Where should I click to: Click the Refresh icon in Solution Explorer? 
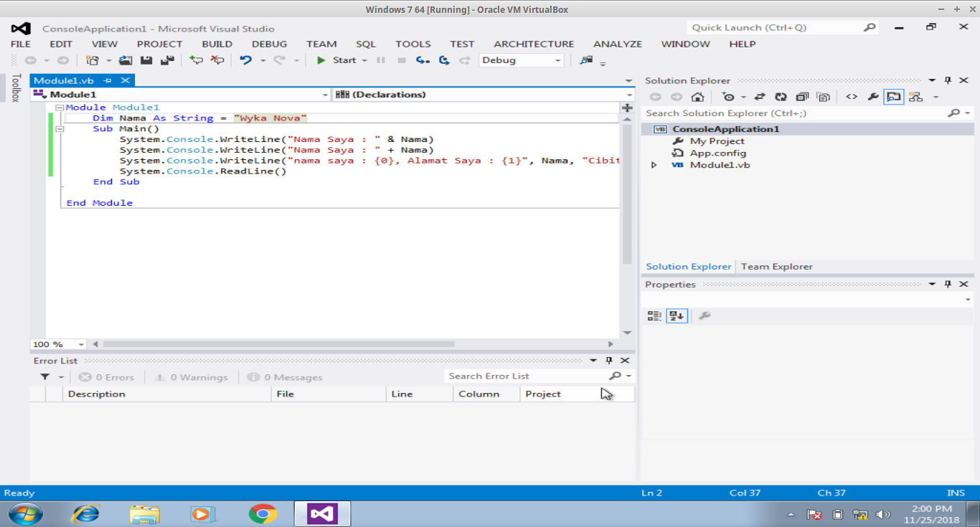coord(781,96)
